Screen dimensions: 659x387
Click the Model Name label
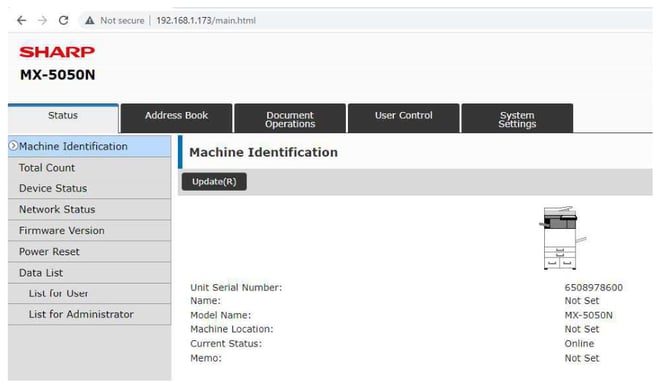tap(221, 315)
